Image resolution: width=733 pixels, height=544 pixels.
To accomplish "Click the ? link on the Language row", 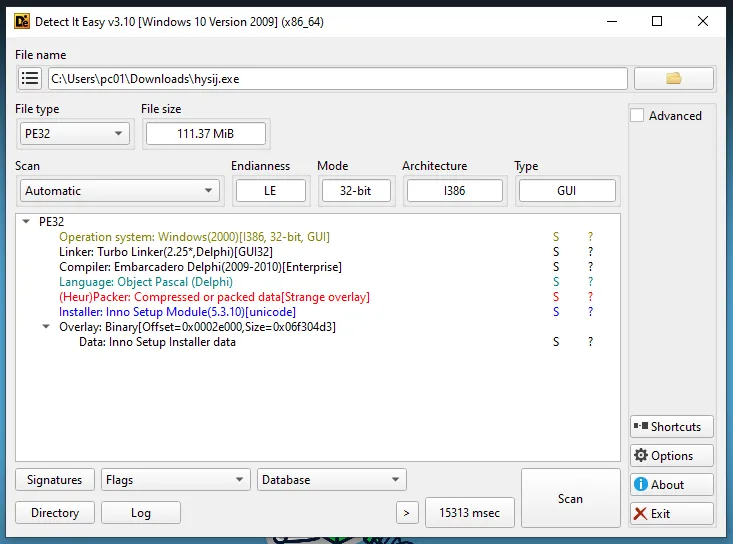I will [590, 282].
